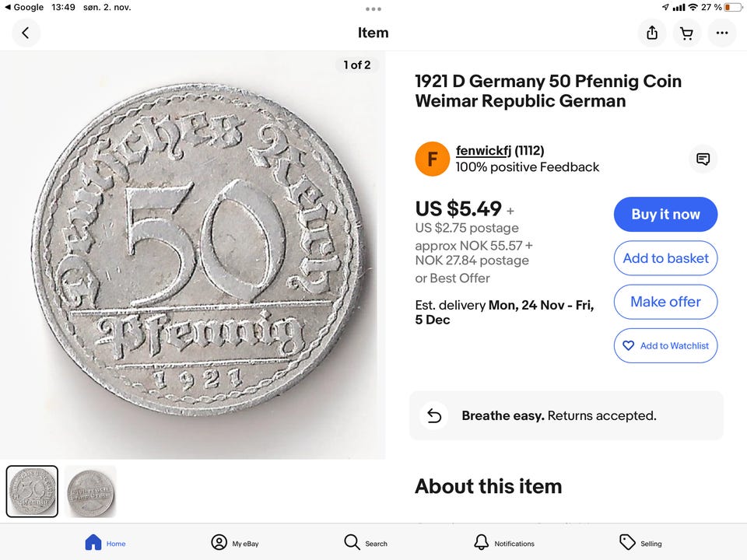Image resolution: width=747 pixels, height=560 pixels.
Task: Select the second coin thumbnail
Action: pyautogui.click(x=90, y=492)
